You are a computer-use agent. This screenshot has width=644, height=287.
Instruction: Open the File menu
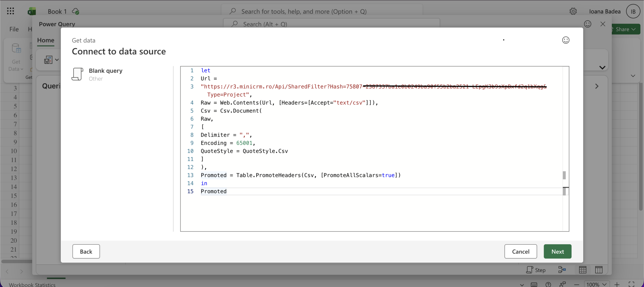pyautogui.click(x=14, y=29)
